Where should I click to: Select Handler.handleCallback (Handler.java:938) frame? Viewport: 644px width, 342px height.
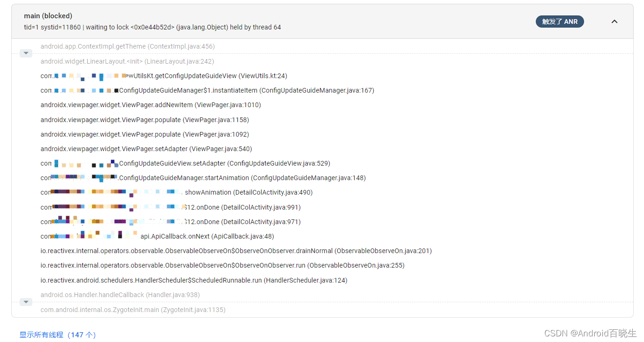click(x=120, y=295)
